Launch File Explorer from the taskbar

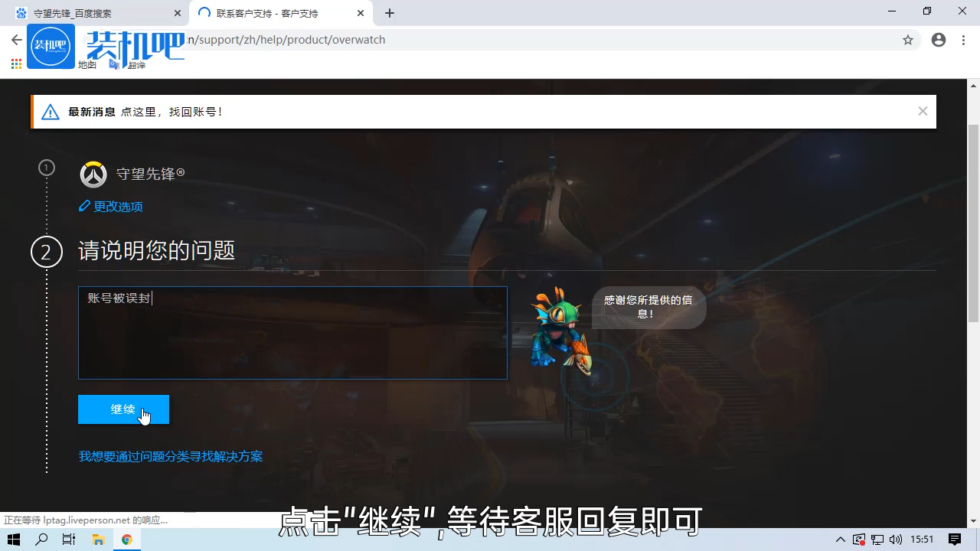[98, 540]
